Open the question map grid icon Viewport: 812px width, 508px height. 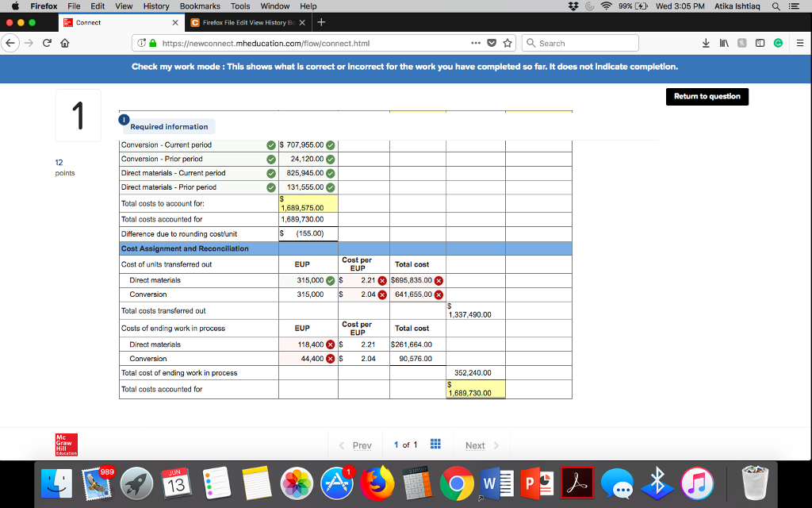(435, 444)
